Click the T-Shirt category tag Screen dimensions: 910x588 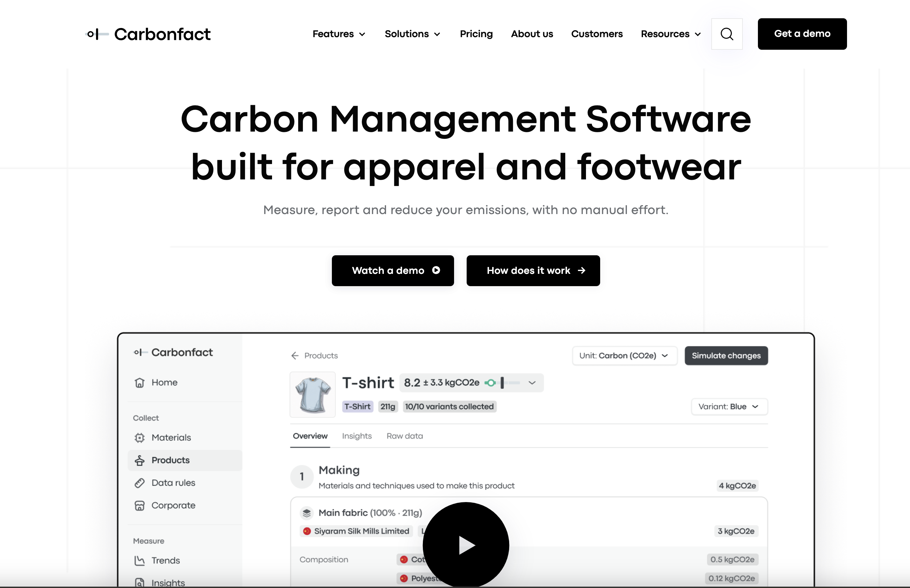click(x=357, y=407)
